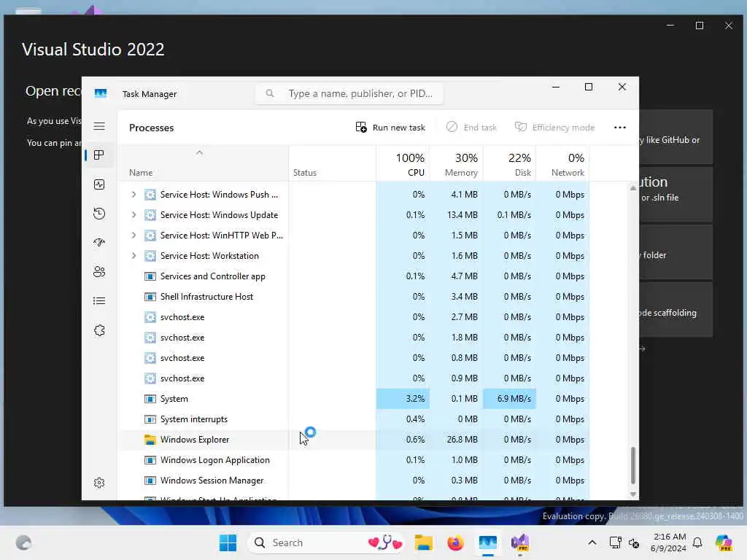Click the Windows Session Manager icon
This screenshot has height=560, width=747.
[x=150, y=481]
